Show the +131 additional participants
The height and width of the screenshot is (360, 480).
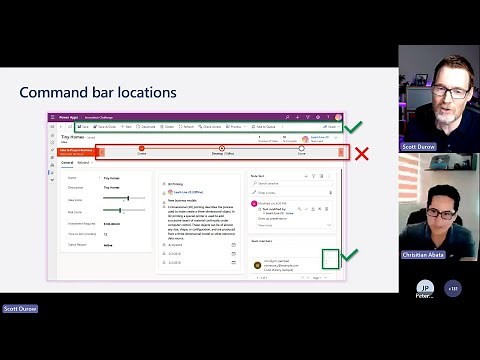point(453,289)
